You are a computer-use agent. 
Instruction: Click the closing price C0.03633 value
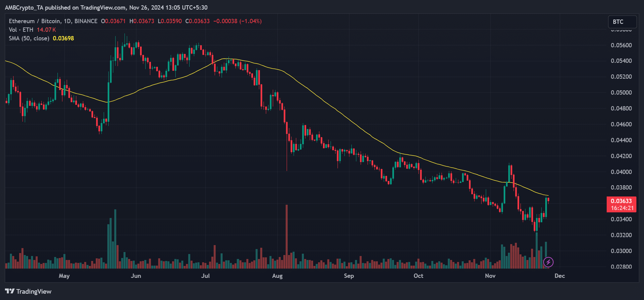pyautogui.click(x=197, y=21)
